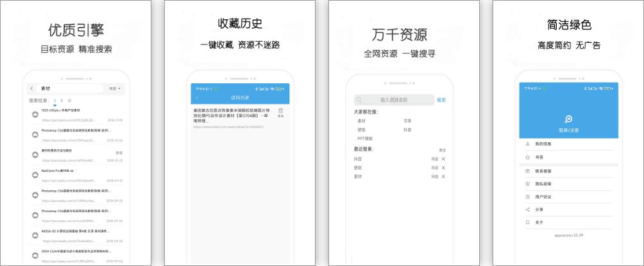Click the app logo above 登录/注册
This screenshot has width=644, height=266.
[569, 119]
